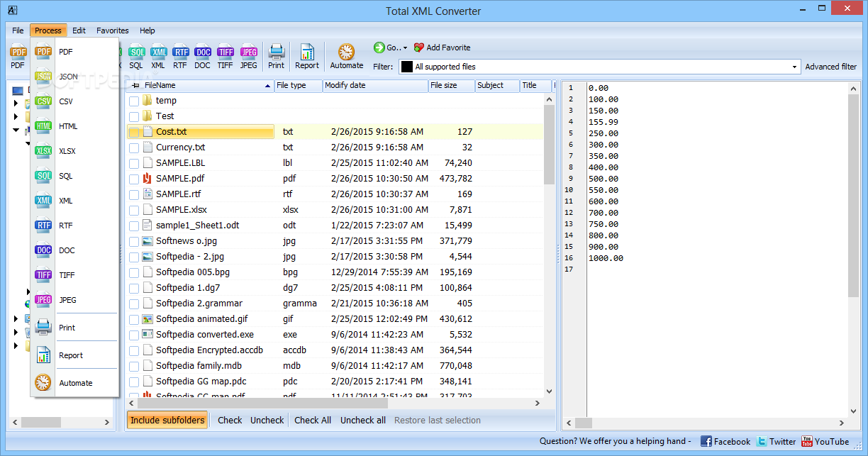Open the File menu
This screenshot has height=456, width=868.
coord(18,30)
